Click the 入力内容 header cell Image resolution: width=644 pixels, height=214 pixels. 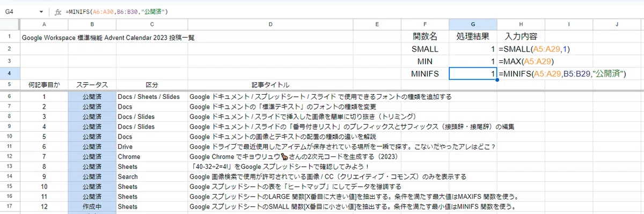tap(521, 37)
